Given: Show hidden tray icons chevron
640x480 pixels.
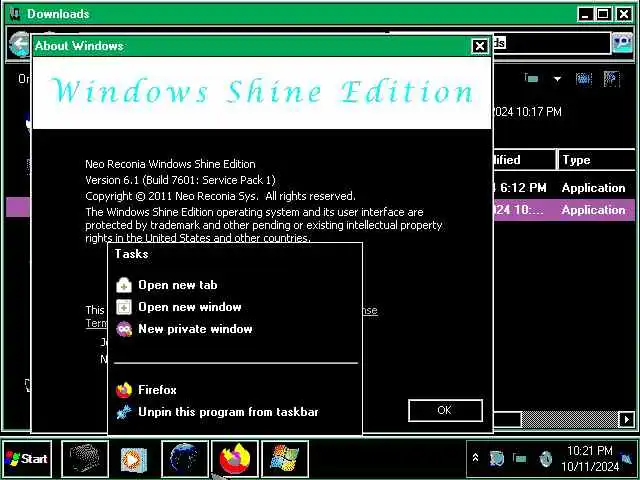Looking at the screenshot, I should click(475, 458).
